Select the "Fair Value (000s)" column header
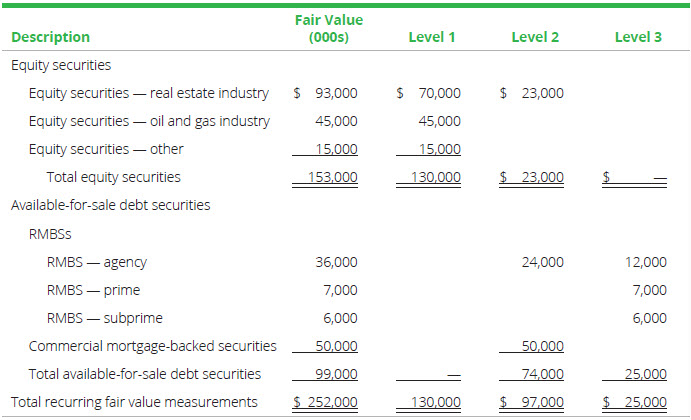The height and width of the screenshot is (420, 691). pyautogui.click(x=329, y=28)
